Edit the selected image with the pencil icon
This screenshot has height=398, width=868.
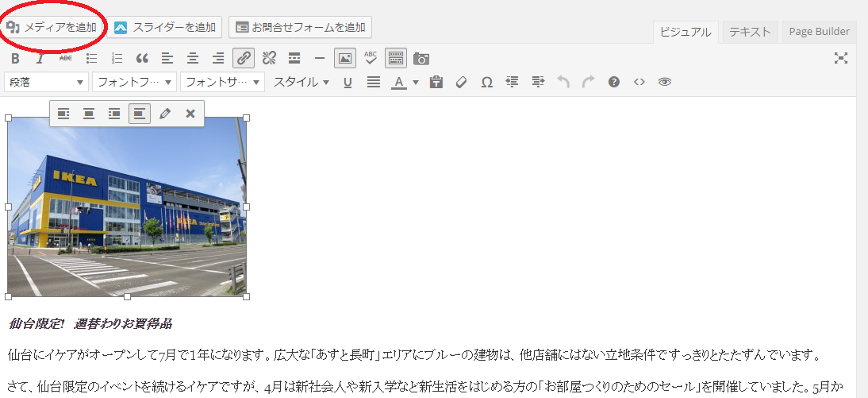point(165,114)
